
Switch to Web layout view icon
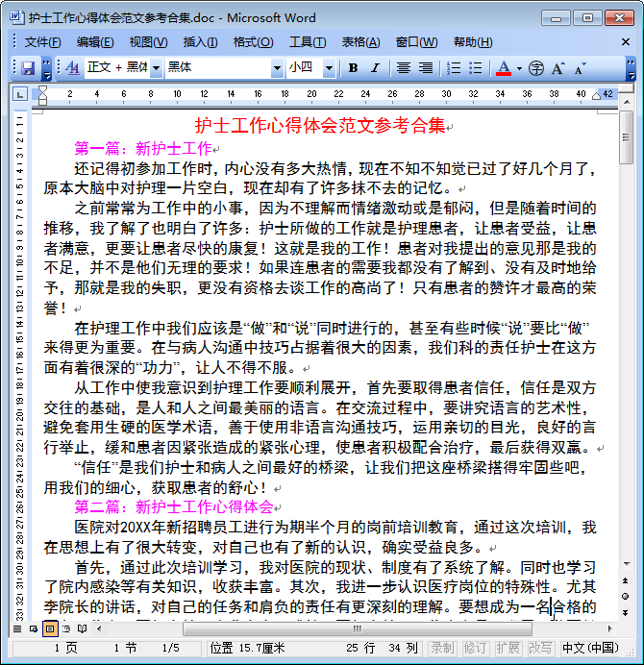click(34, 628)
